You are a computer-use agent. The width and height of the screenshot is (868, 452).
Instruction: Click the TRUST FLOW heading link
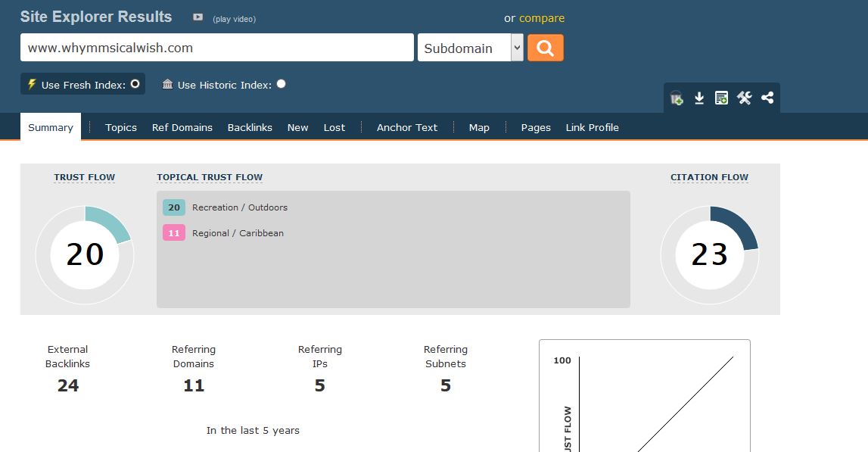pyautogui.click(x=84, y=177)
